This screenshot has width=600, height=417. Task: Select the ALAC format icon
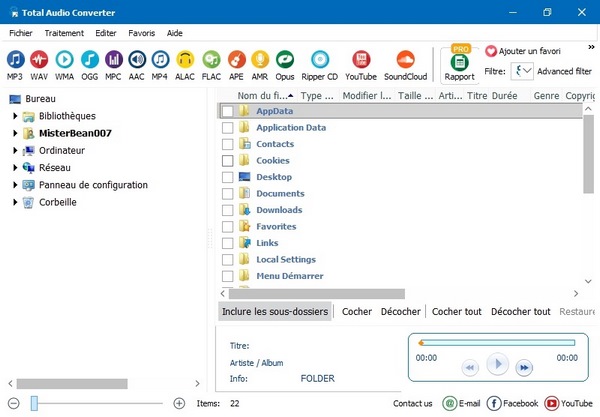click(x=185, y=60)
